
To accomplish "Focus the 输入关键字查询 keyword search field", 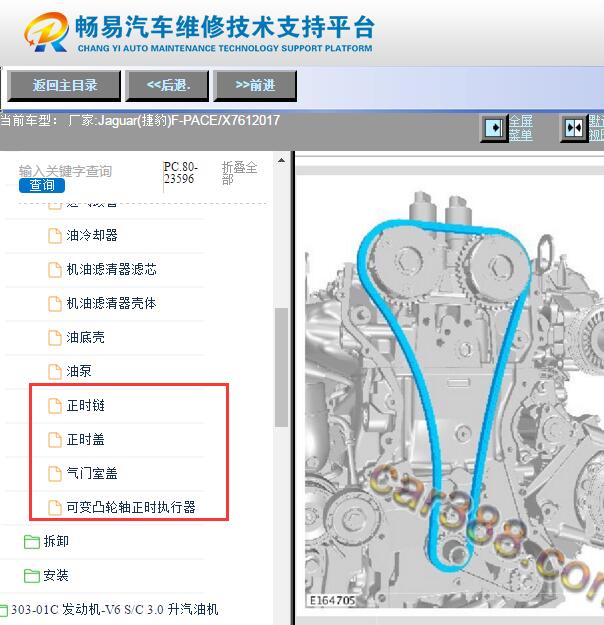I will coord(65,171).
